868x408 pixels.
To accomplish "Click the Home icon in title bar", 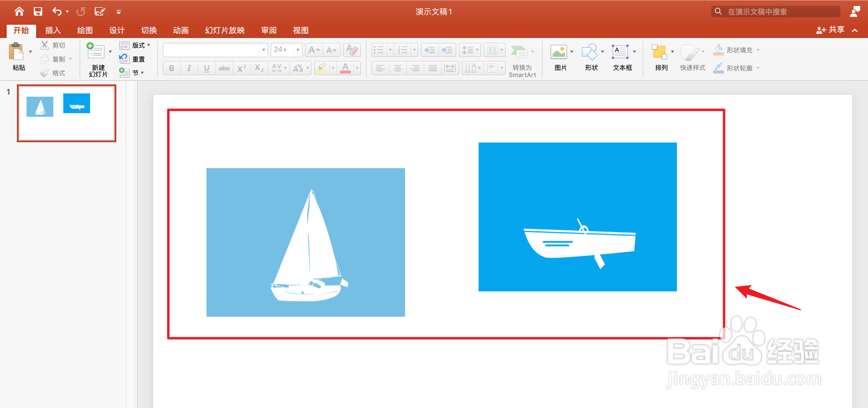I will point(19,11).
